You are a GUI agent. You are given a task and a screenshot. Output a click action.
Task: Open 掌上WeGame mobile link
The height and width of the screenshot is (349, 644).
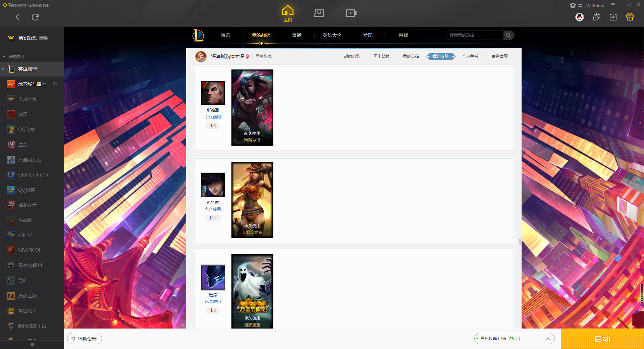pos(587,5)
